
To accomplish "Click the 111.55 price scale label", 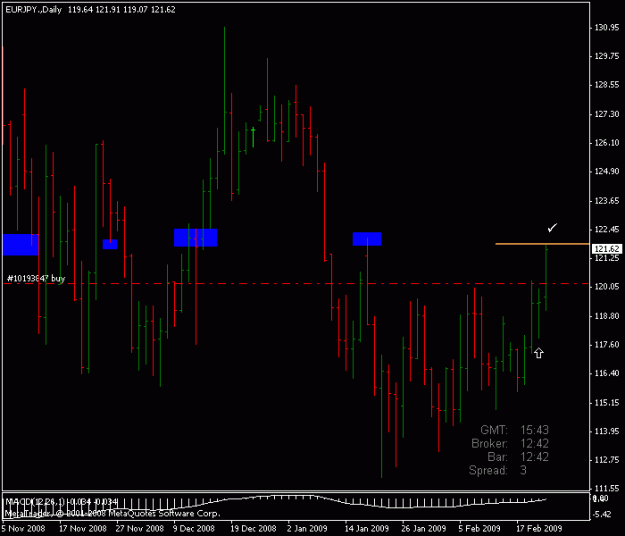I will (x=607, y=489).
